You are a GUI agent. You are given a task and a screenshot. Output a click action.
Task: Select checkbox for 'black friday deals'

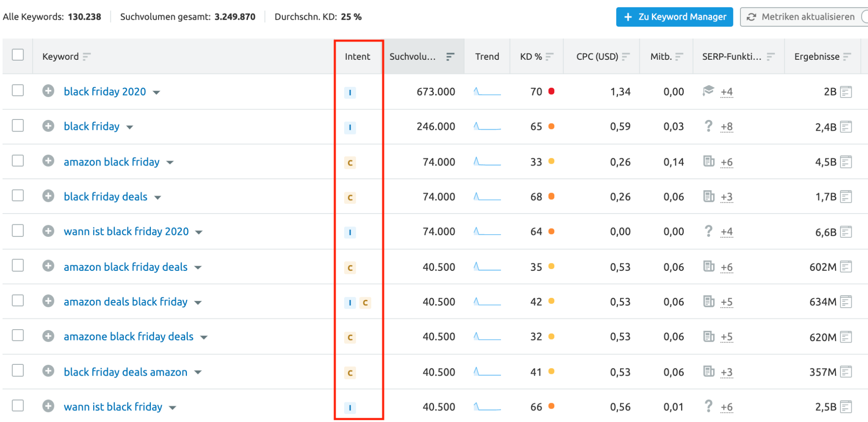(x=18, y=196)
